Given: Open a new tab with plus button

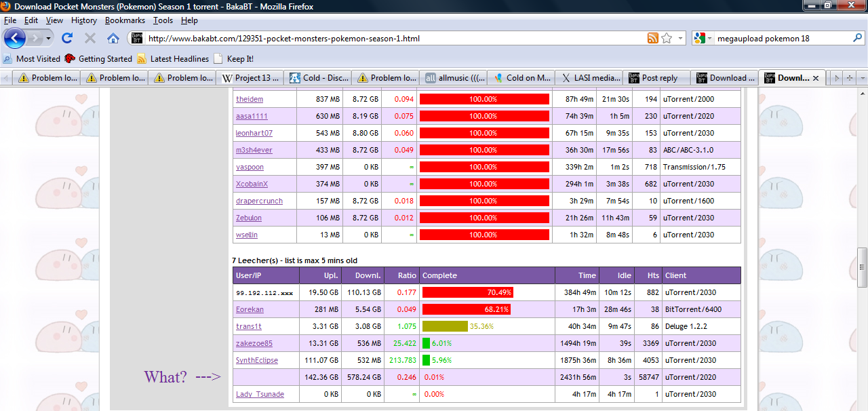Looking at the screenshot, I should point(850,78).
